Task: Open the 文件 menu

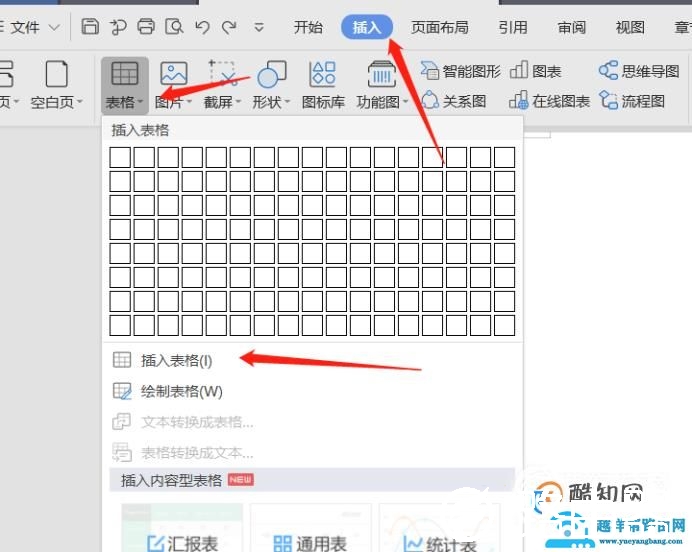Action: [25, 27]
